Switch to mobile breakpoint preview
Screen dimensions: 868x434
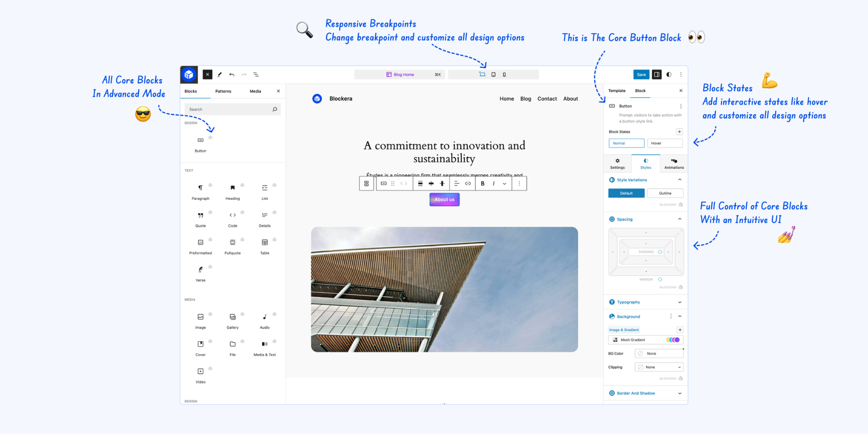505,75
